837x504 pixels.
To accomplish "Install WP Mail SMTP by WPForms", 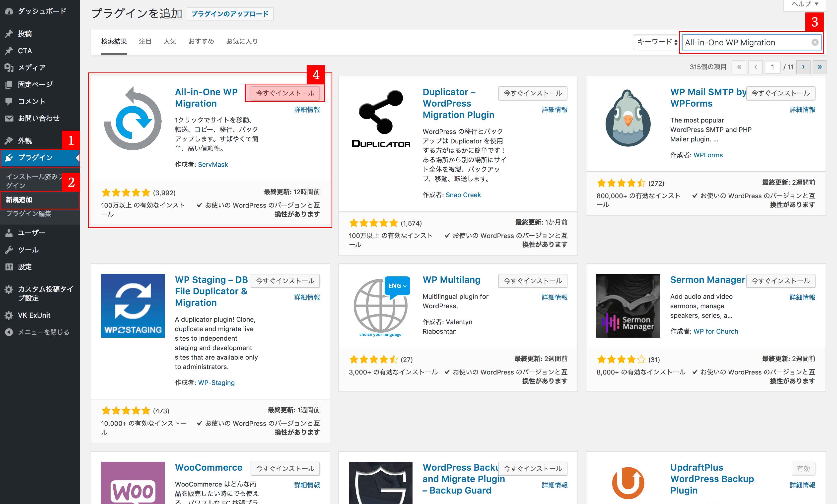I will (781, 93).
